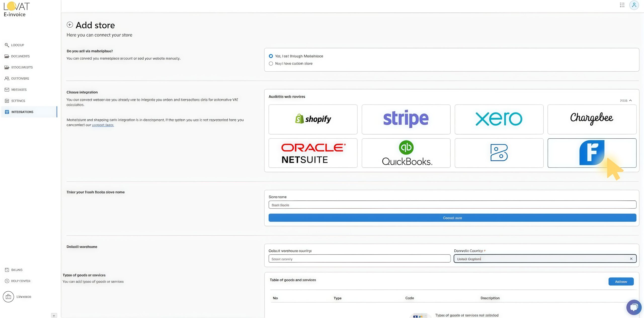Click the 'Description' column header
This screenshot has width=644, height=318.
[x=490, y=298]
